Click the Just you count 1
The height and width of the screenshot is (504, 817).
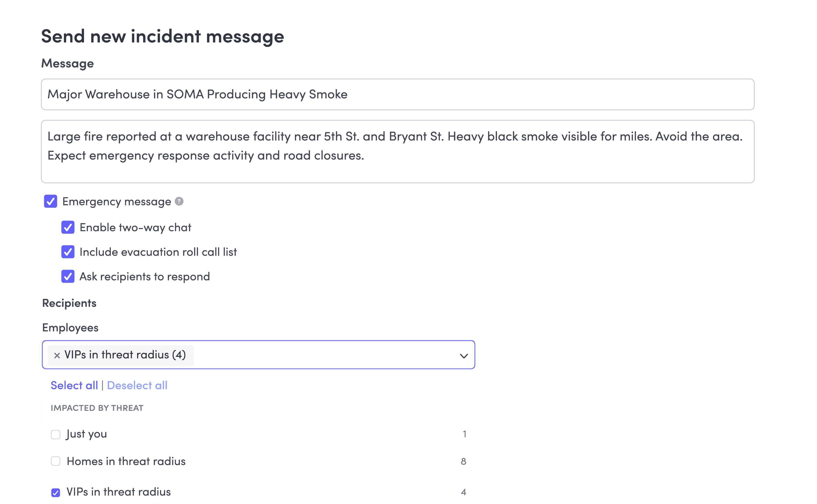[x=464, y=434]
